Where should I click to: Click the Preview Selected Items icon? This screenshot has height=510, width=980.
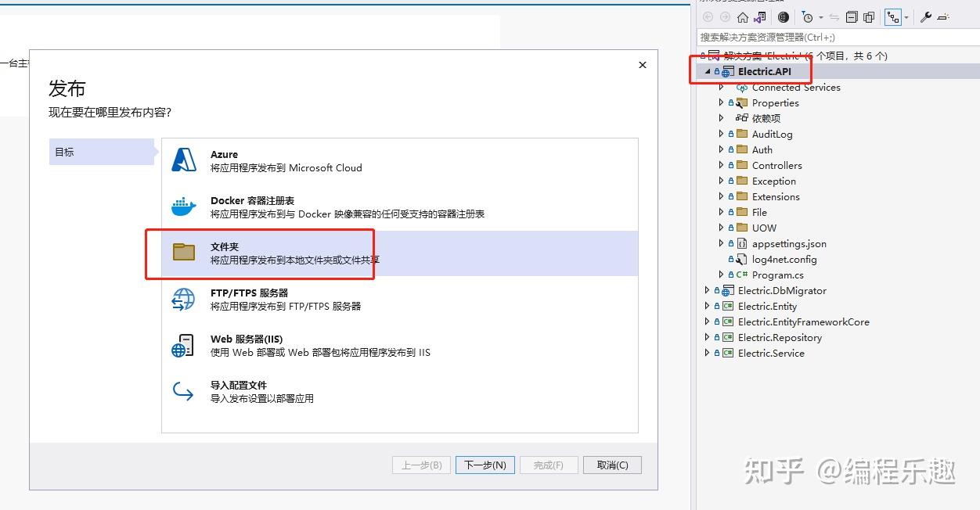(x=869, y=16)
